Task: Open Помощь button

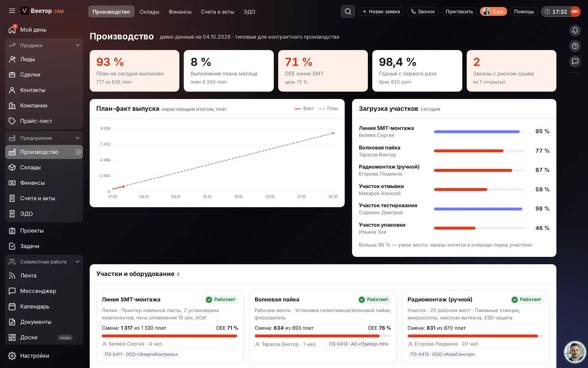Action: point(524,11)
